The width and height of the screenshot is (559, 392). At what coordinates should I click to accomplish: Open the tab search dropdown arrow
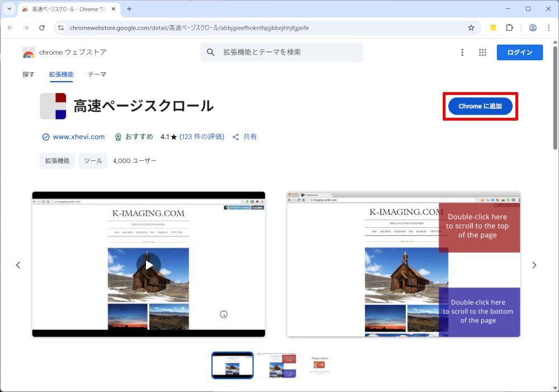point(10,9)
